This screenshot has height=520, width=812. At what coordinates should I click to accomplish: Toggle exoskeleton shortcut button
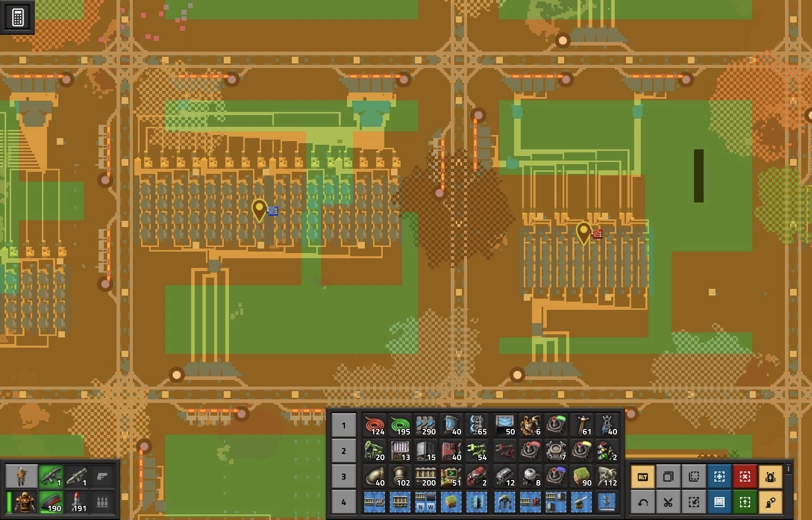click(x=771, y=502)
